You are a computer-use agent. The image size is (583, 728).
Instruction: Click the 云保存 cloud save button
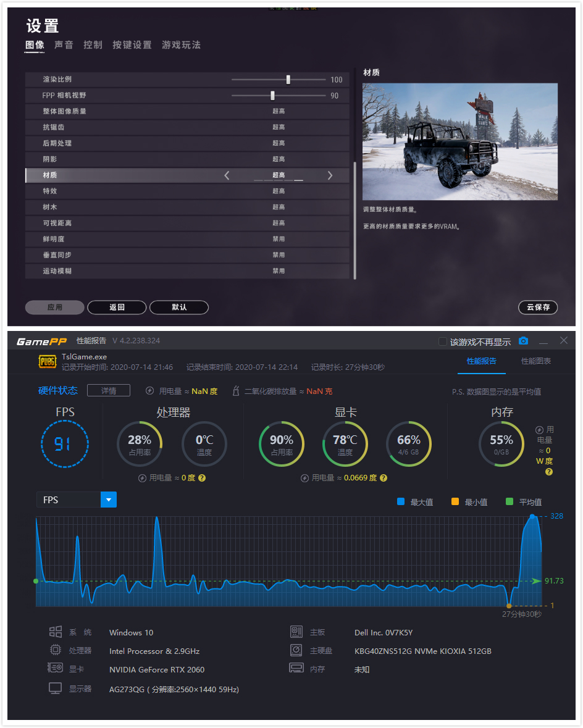tap(538, 308)
